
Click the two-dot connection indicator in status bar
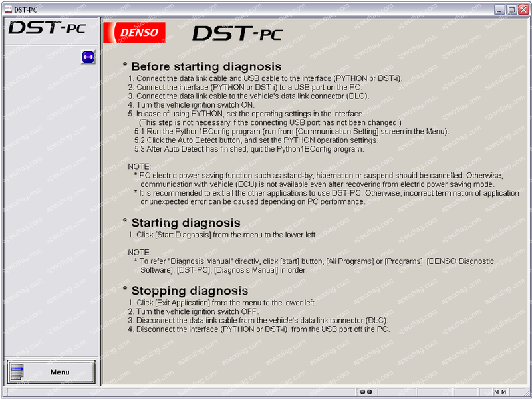[x=365, y=392]
